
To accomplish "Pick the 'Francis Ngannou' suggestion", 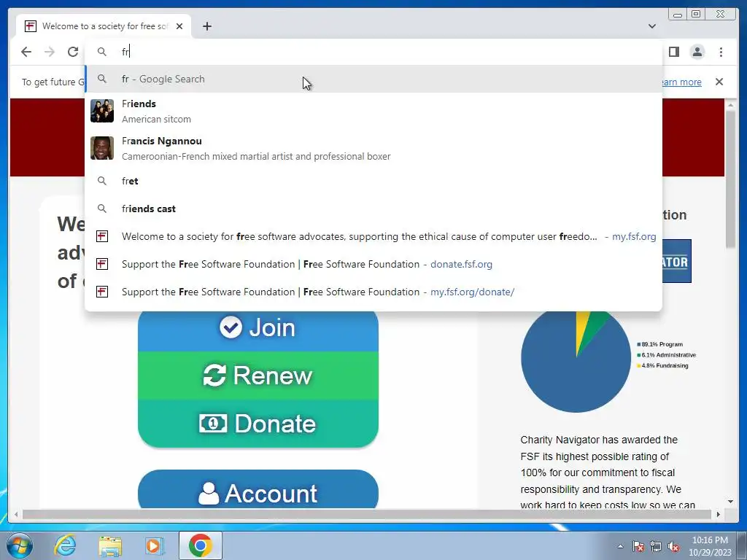I will click(373, 148).
